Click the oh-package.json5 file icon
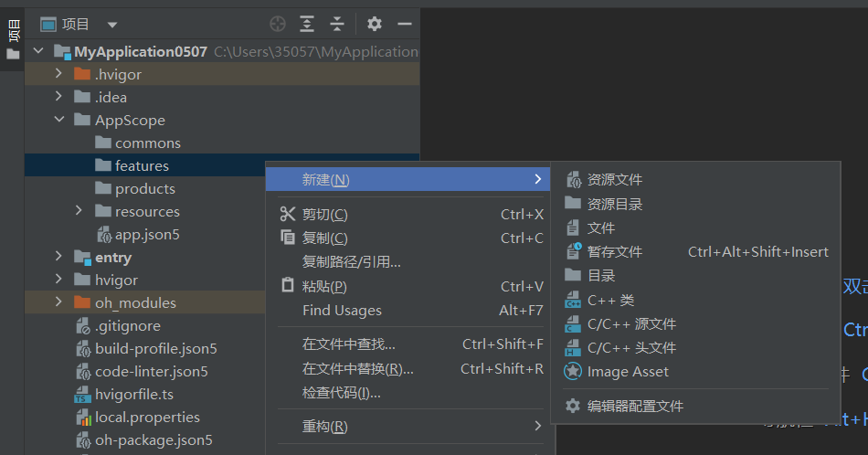Viewport: 868px width, 455px height. (x=83, y=440)
